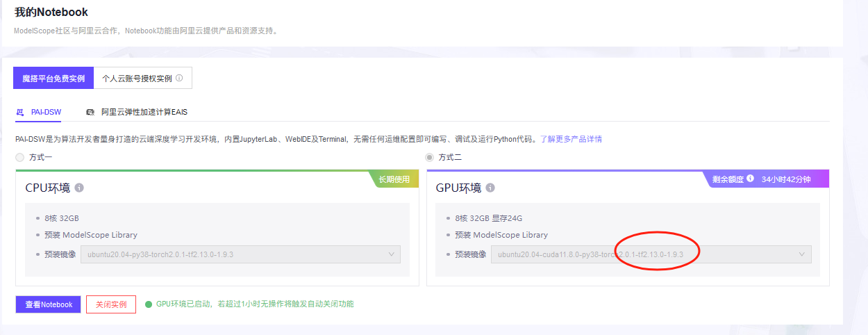The height and width of the screenshot is (335, 868).
Task: Open the GPU 预装镜像 dropdown
Action: tap(651, 254)
